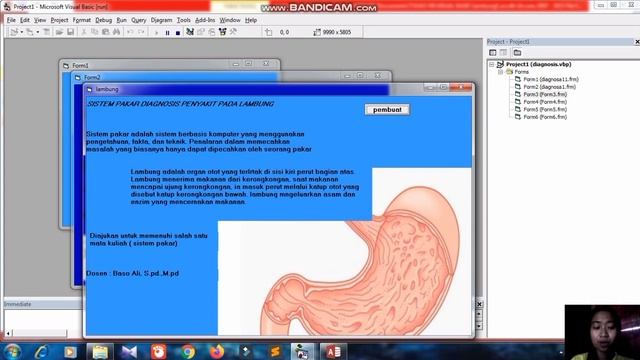Open Properties Window toolbar icon
Viewport: 640px width, 360px height.
click(201, 32)
